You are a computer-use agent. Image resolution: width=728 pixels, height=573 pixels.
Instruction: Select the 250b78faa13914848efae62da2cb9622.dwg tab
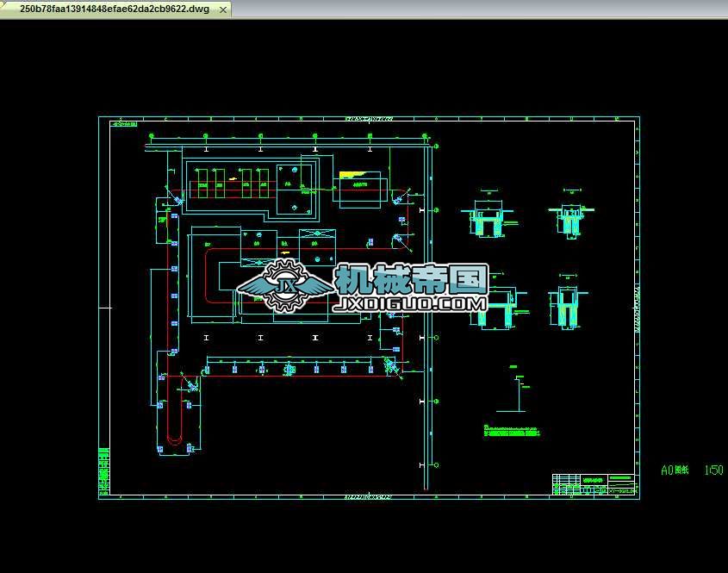pos(115,9)
